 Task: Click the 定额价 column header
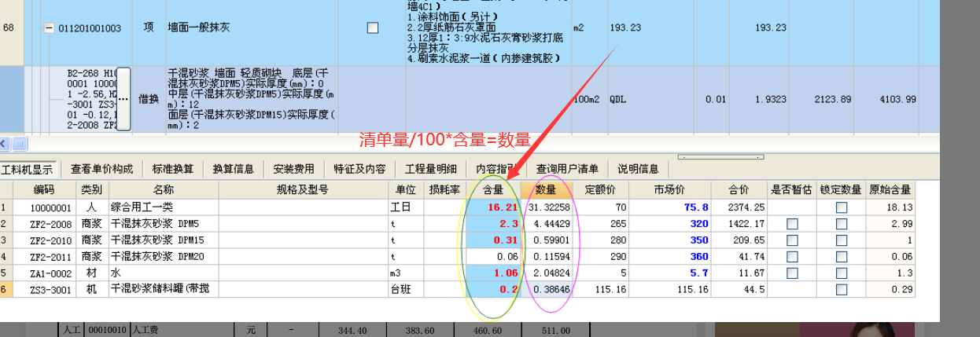click(600, 190)
